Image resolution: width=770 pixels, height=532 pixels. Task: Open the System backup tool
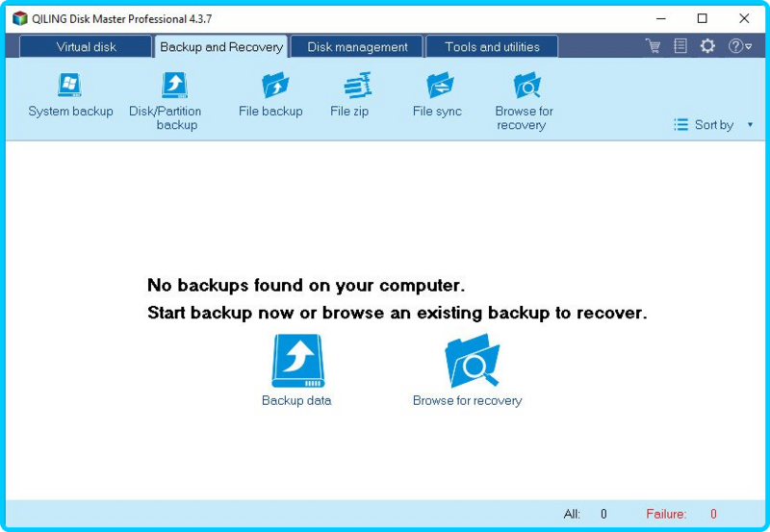coord(70,95)
